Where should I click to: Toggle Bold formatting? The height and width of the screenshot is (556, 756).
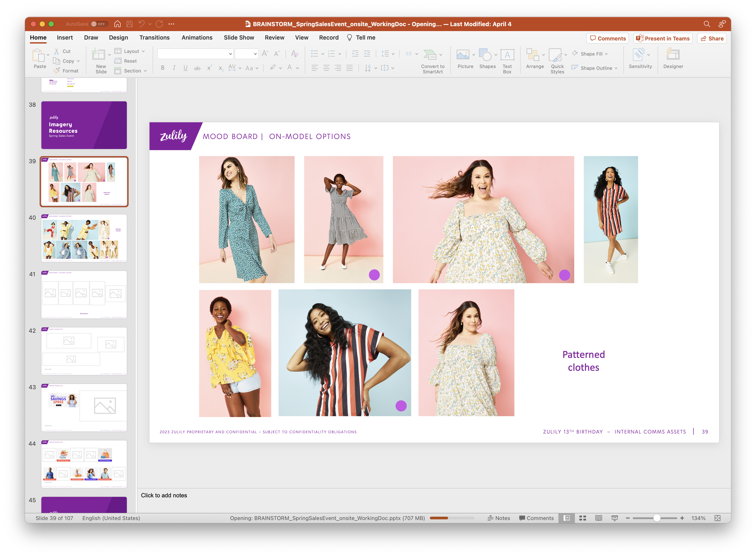coord(163,68)
